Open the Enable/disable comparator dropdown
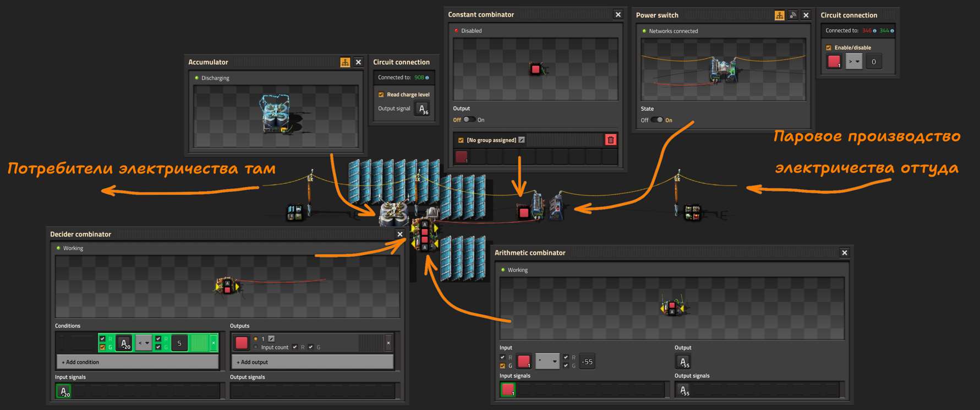This screenshot has width=980, height=410. pos(853,61)
